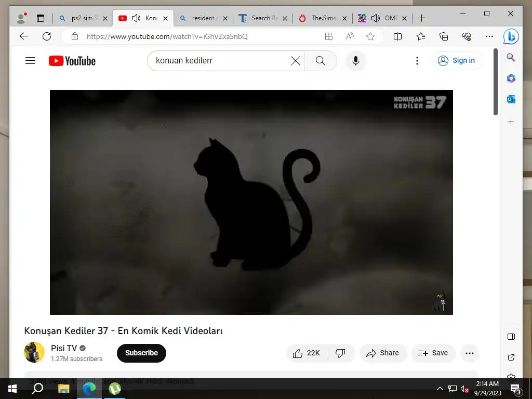
Task: Open Edge Settings and more menu
Action: coord(489,36)
